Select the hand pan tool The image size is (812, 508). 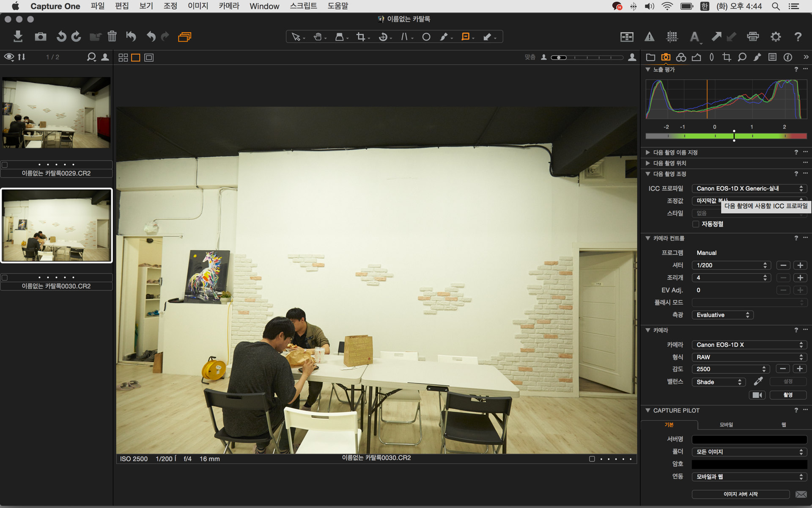click(x=318, y=37)
